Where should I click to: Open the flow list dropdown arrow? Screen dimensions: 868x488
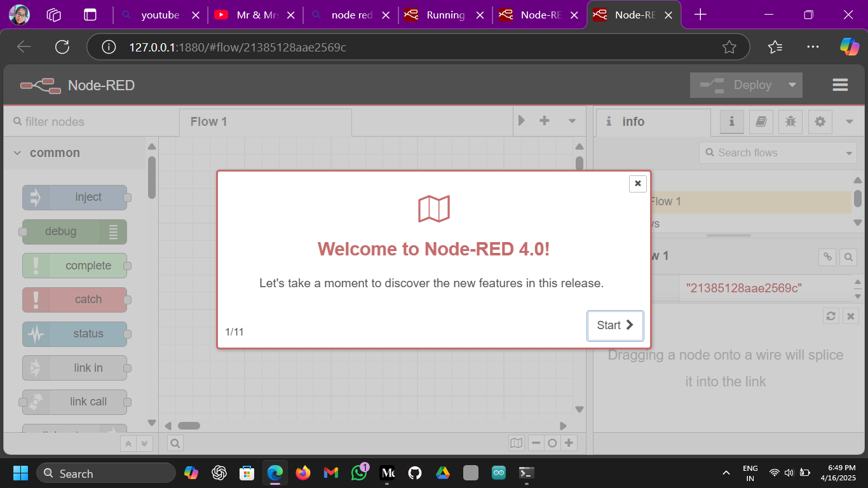click(x=572, y=121)
